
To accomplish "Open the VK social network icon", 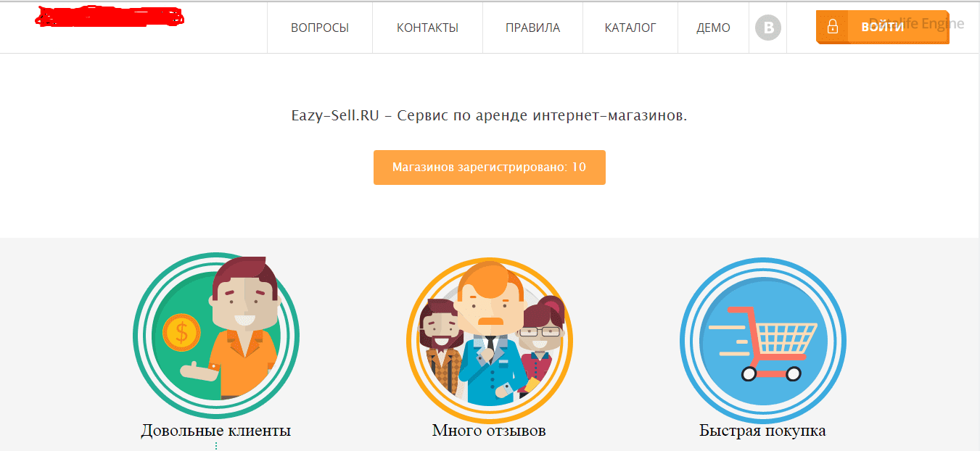I will 768,28.
